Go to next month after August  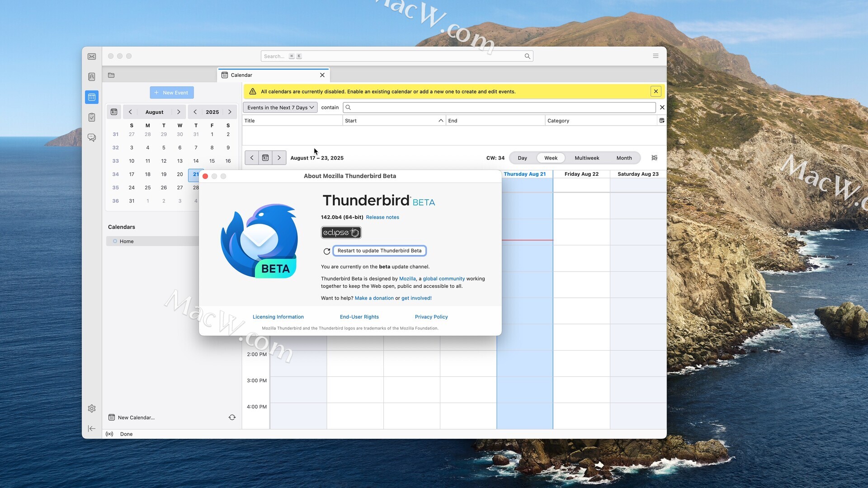(179, 112)
